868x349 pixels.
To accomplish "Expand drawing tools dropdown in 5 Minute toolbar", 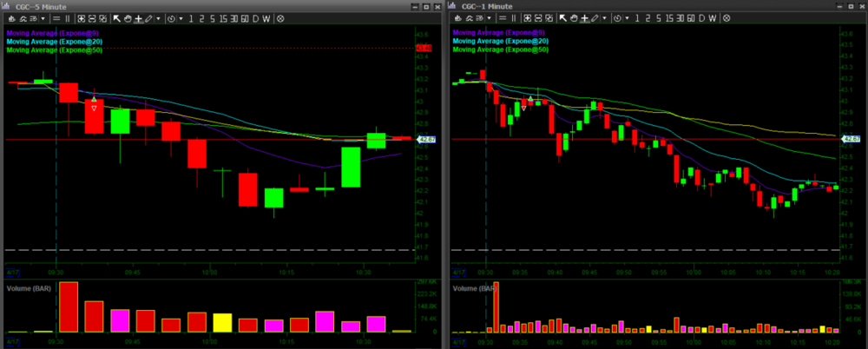I will (x=158, y=17).
